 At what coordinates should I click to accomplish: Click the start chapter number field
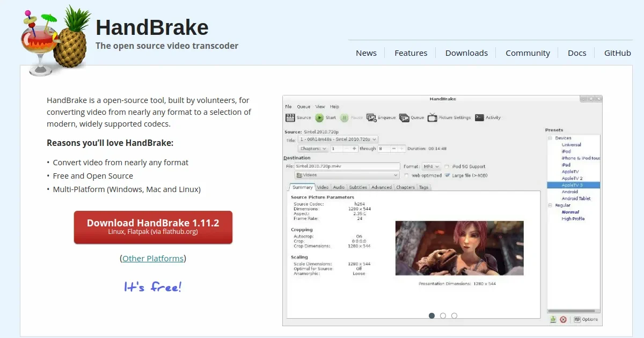pos(337,149)
